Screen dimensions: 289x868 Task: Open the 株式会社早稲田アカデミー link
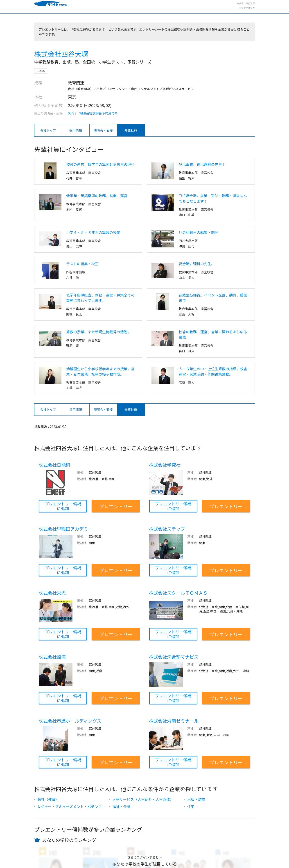pos(65,529)
